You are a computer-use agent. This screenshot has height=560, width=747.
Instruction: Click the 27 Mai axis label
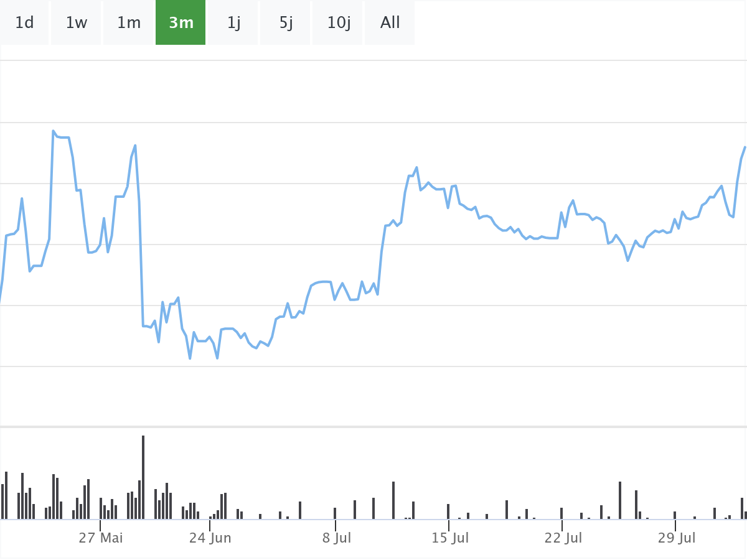[100, 538]
